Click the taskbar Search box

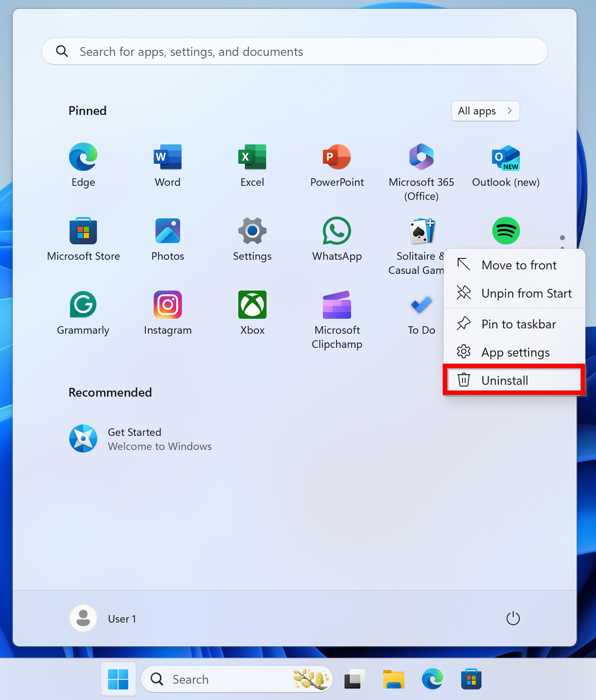tap(237, 679)
